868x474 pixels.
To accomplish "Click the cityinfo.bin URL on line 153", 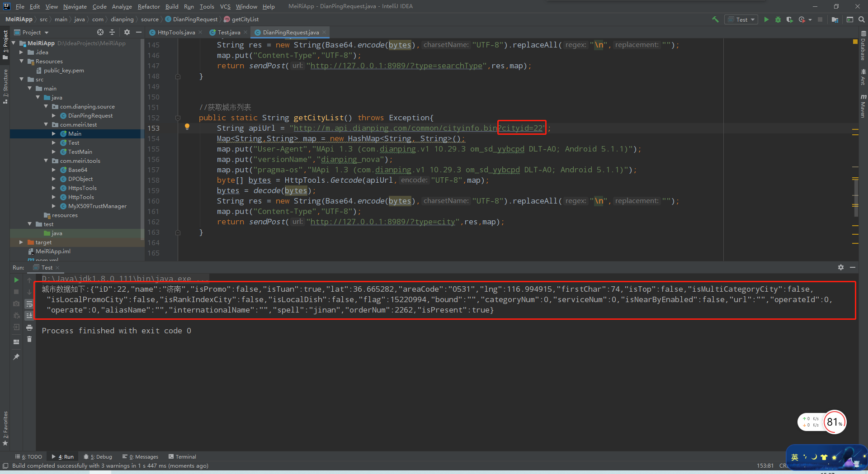I will coord(418,128).
